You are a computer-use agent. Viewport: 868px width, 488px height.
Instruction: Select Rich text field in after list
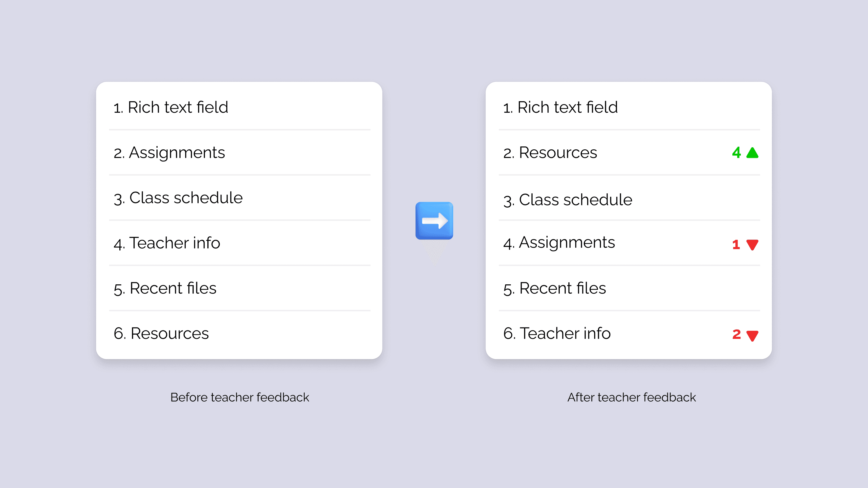coord(560,108)
